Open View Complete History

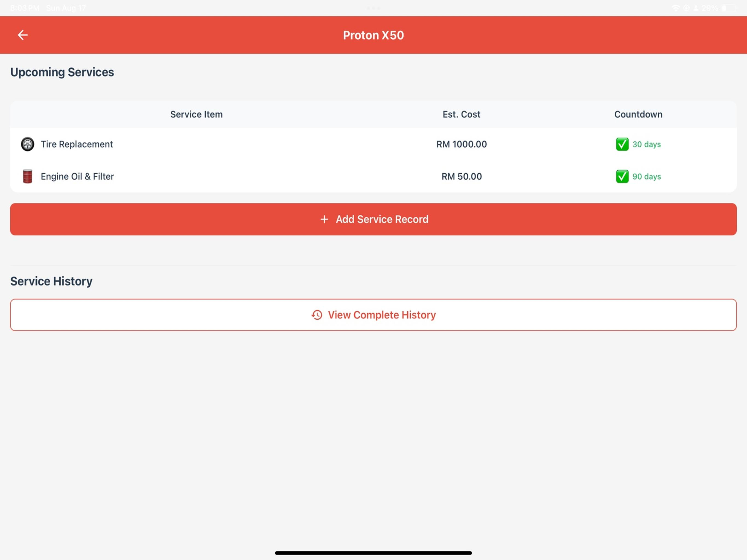(373, 315)
